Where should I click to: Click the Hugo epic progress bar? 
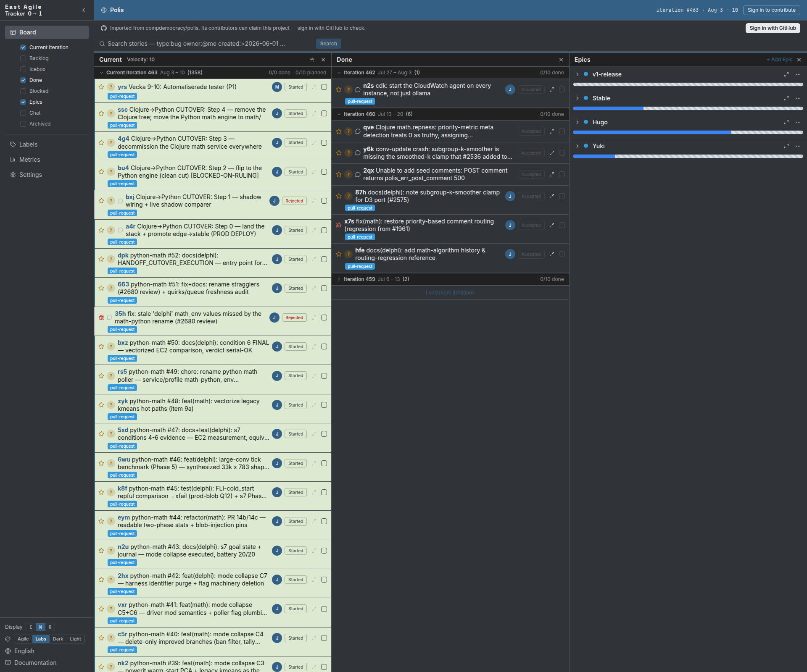[x=688, y=132]
